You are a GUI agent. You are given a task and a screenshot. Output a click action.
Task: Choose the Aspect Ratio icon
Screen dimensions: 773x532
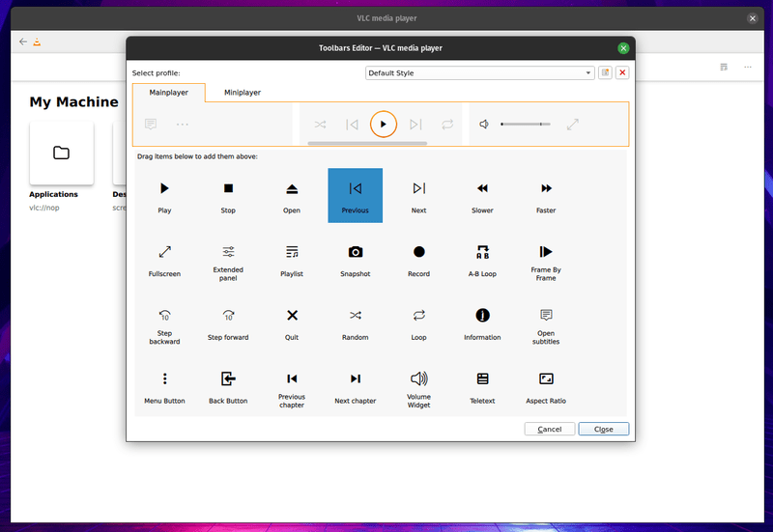click(546, 378)
